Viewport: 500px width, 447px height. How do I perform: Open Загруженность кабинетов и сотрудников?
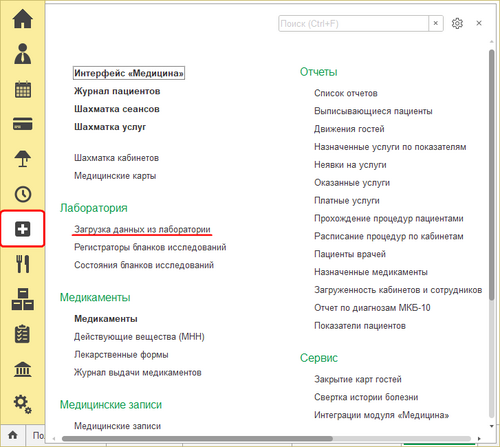tap(398, 290)
